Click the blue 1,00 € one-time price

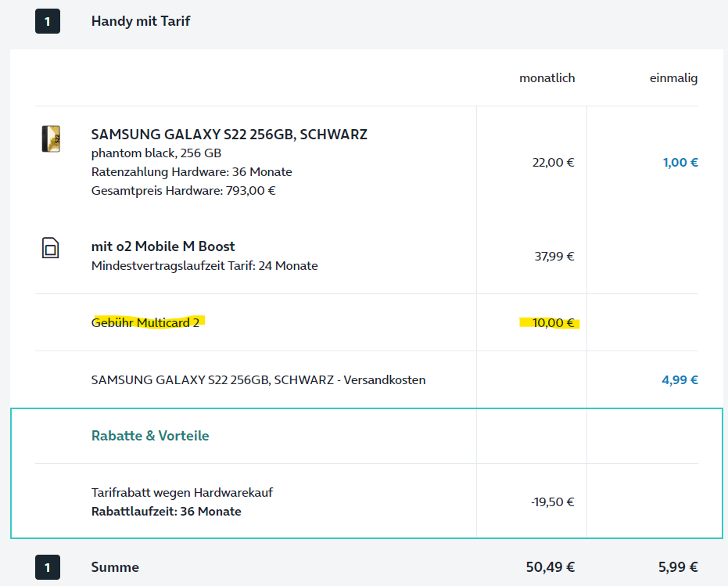tap(680, 163)
